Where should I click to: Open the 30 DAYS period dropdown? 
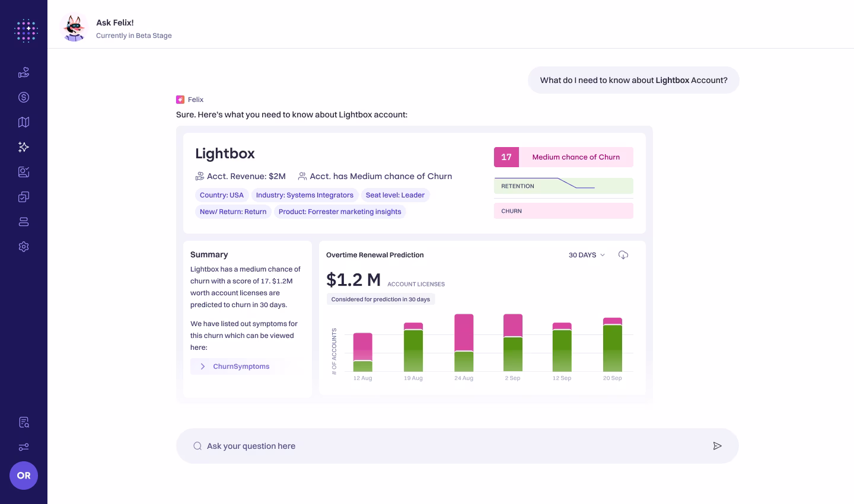click(587, 255)
